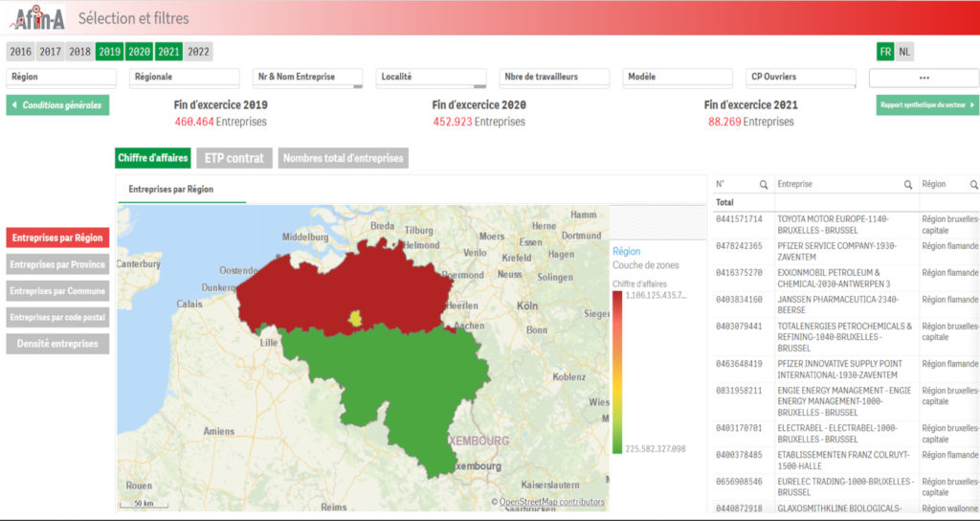980x521 pixels.
Task: Click the 88.269 Entreprises 2021 figure
Action: pyautogui.click(x=750, y=122)
